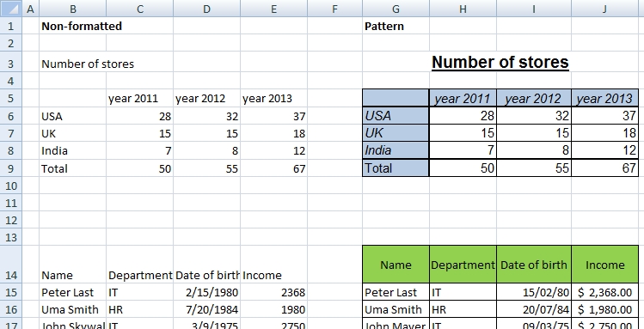This screenshot has width=644, height=329.
Task: Select row 12 header
Action: [x=10, y=220]
